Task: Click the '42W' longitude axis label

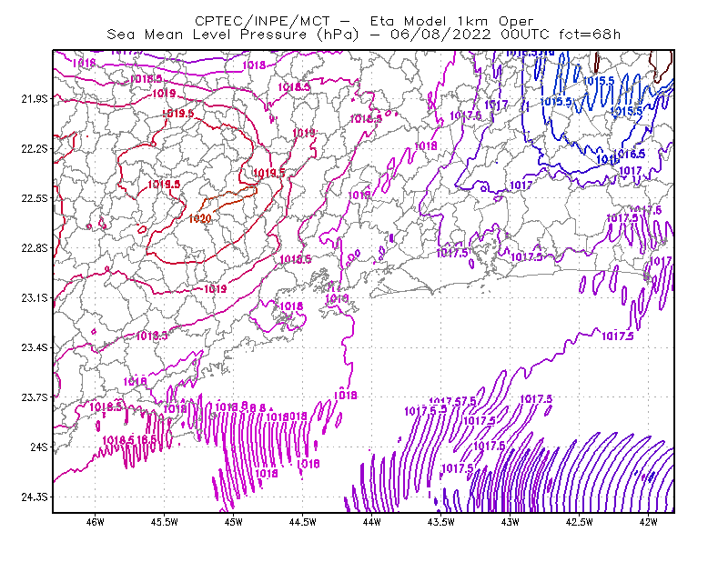Action: 649,522
